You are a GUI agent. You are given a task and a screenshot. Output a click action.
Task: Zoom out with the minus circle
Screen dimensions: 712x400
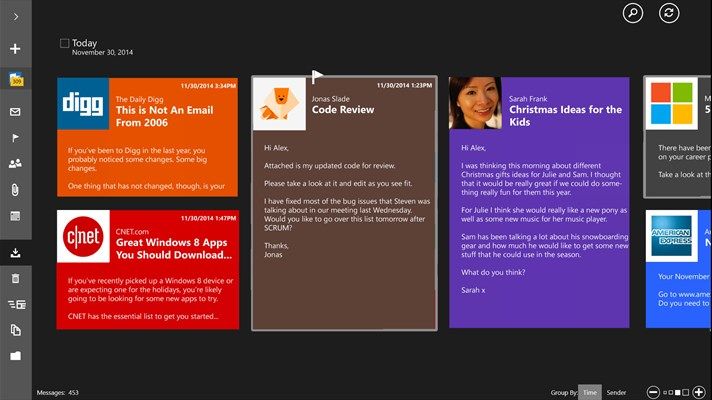[x=653, y=392]
